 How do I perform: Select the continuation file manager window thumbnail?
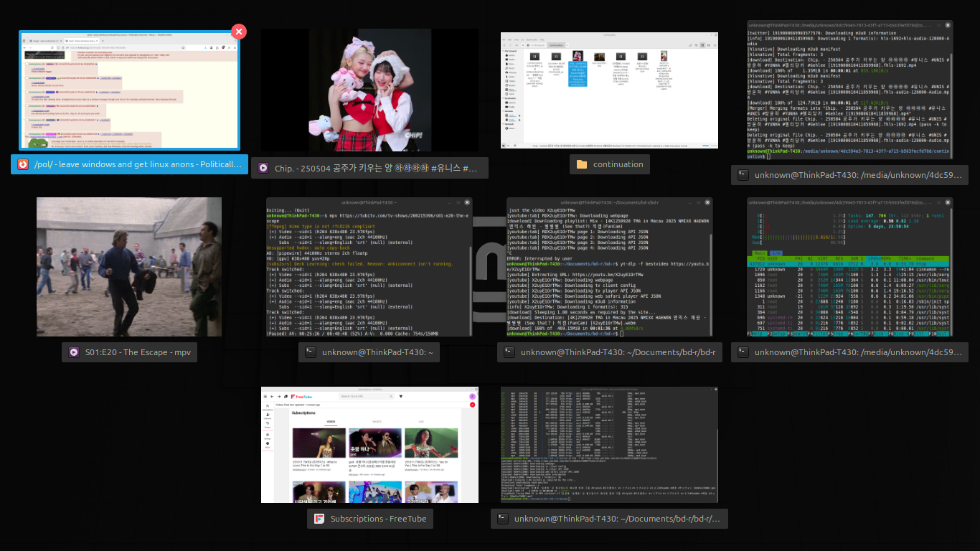(x=609, y=90)
